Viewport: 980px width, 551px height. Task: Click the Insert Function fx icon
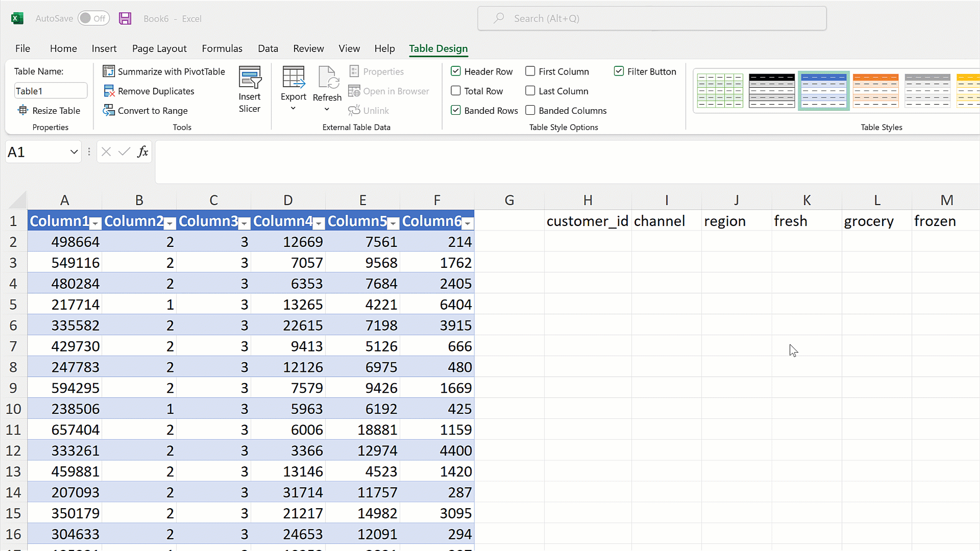[143, 152]
